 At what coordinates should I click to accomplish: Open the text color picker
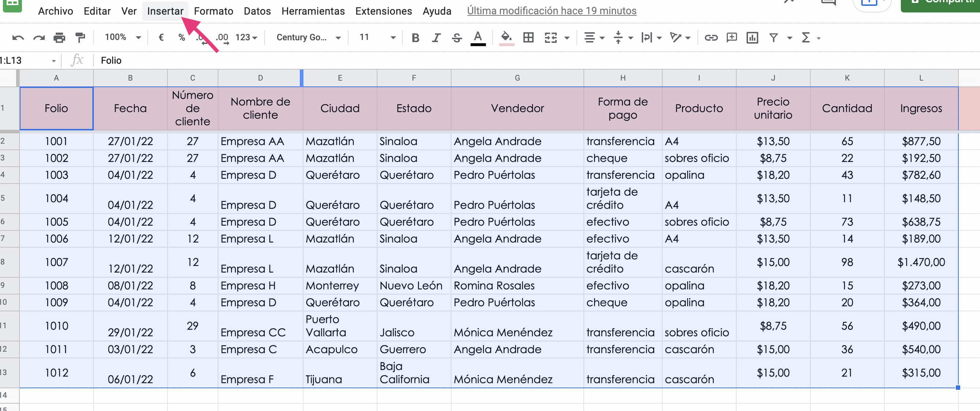pyautogui.click(x=478, y=37)
